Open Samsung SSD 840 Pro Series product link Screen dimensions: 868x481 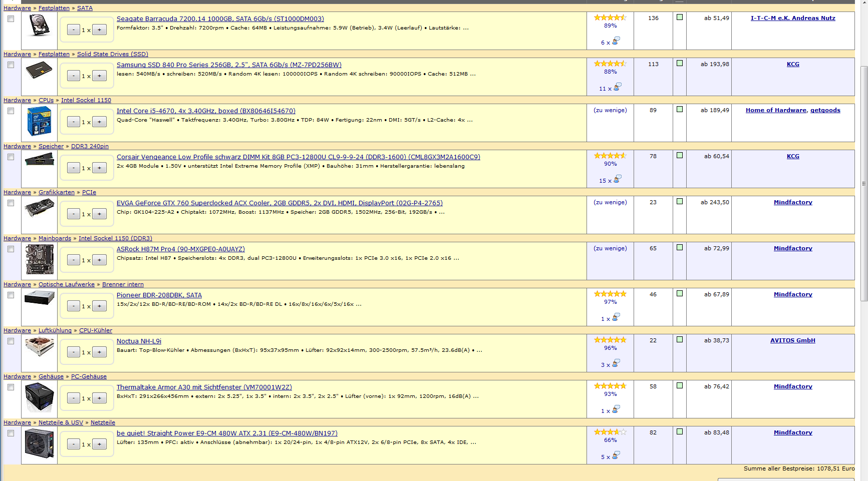click(x=229, y=65)
